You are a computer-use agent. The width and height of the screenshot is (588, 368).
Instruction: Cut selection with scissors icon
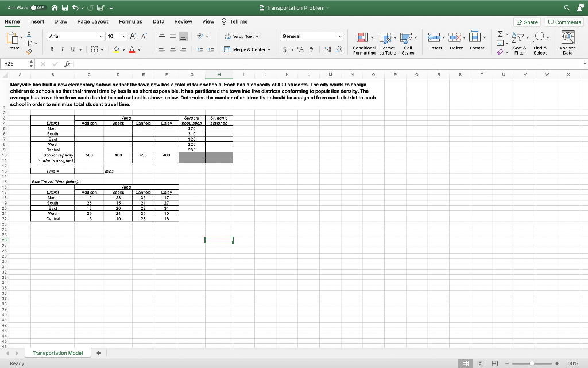click(29, 34)
